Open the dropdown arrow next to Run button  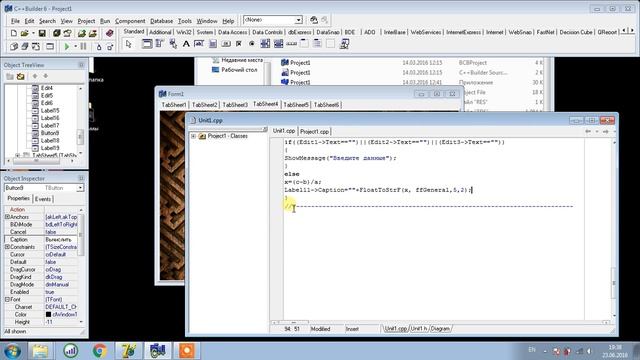(75, 47)
